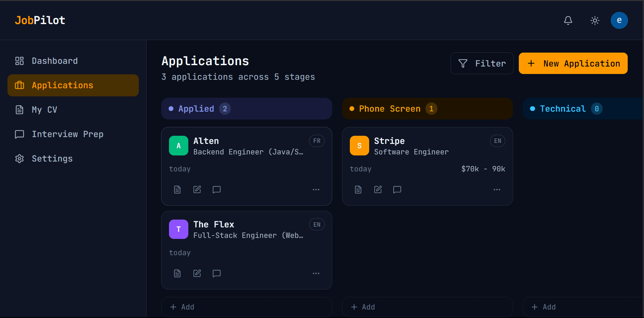Click the Dashboard grid icon
Image resolution: width=644 pixels, height=318 pixels.
pyautogui.click(x=19, y=61)
